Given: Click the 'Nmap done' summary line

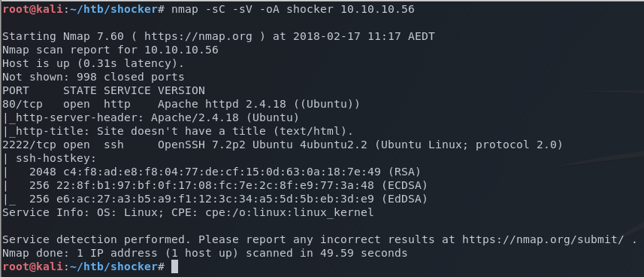Looking at the screenshot, I should click(x=204, y=253).
